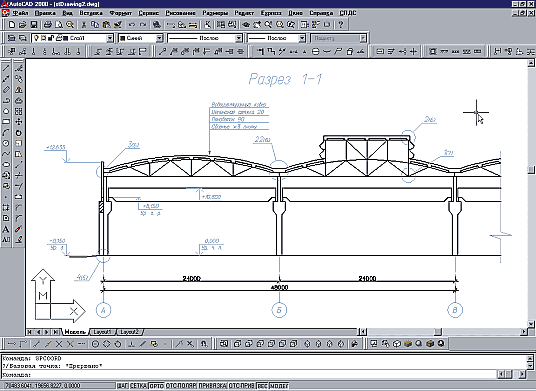
Task: Click the Gouraud Shaded sphere icon
Action: [x=419, y=343]
